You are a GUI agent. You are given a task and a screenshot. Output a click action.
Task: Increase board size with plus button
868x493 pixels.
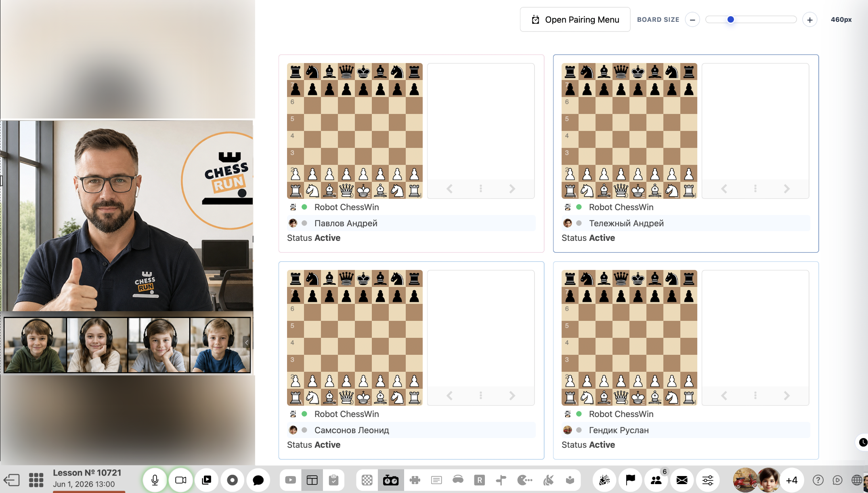[x=810, y=19]
